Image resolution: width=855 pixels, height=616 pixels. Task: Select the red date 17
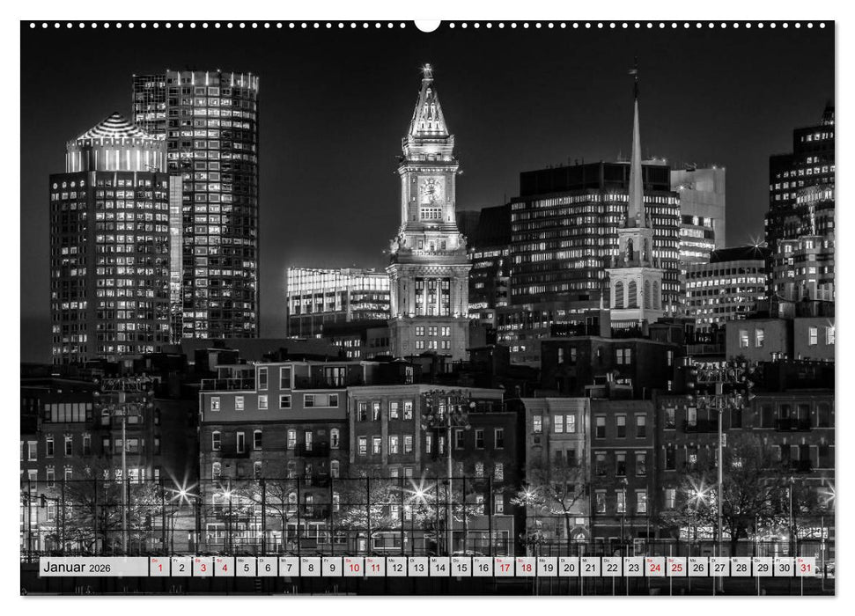(505, 567)
